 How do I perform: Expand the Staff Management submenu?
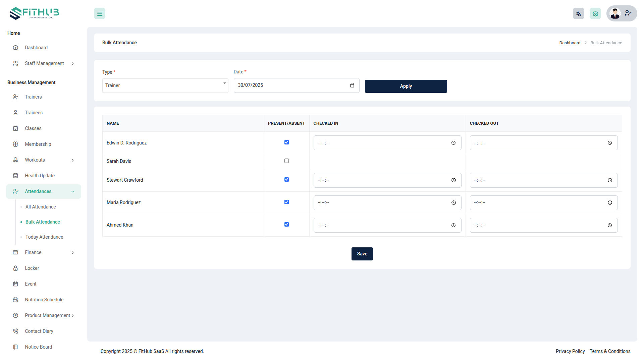[x=44, y=63]
